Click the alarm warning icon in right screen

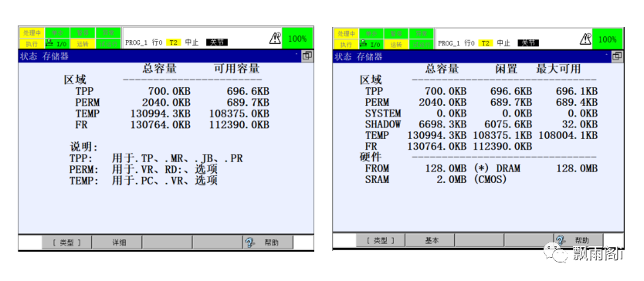click(x=585, y=39)
